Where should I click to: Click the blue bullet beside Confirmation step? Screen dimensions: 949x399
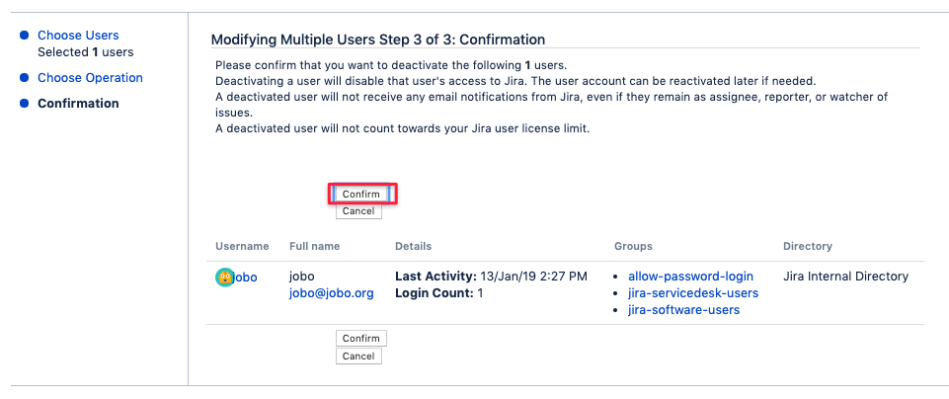[x=24, y=103]
